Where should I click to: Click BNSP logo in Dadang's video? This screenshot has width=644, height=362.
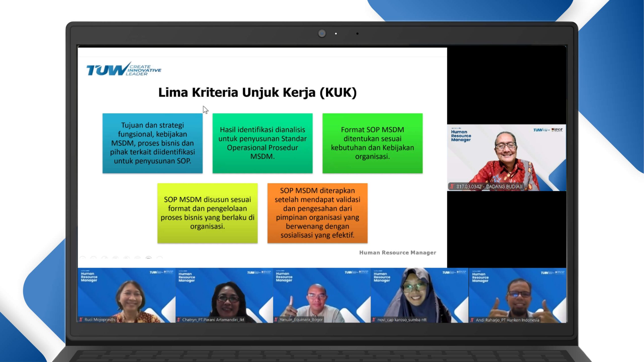[x=557, y=130]
